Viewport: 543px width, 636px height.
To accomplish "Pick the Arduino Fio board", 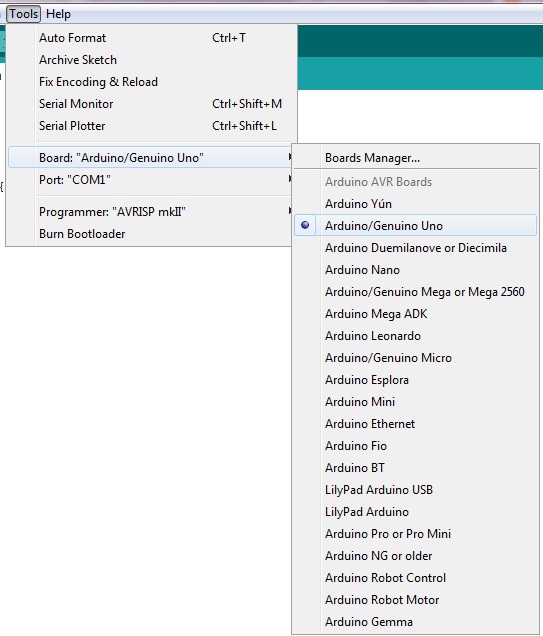I will click(x=415, y=445).
